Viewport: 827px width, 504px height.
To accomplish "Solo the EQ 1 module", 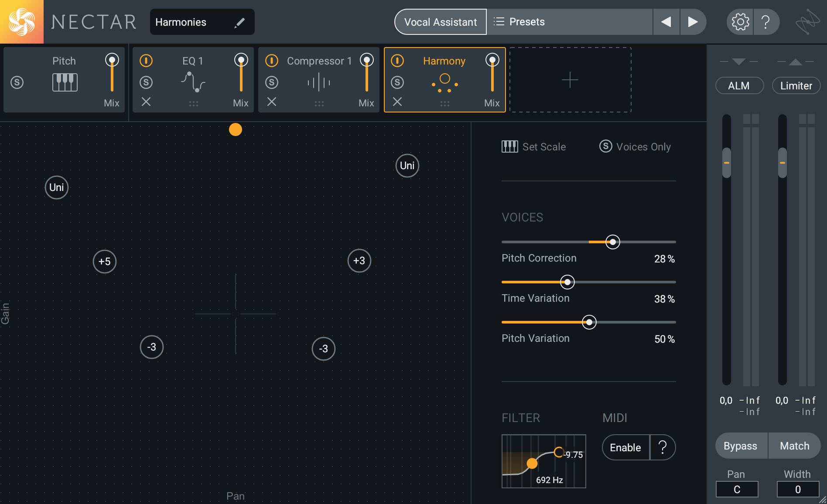I will [146, 82].
